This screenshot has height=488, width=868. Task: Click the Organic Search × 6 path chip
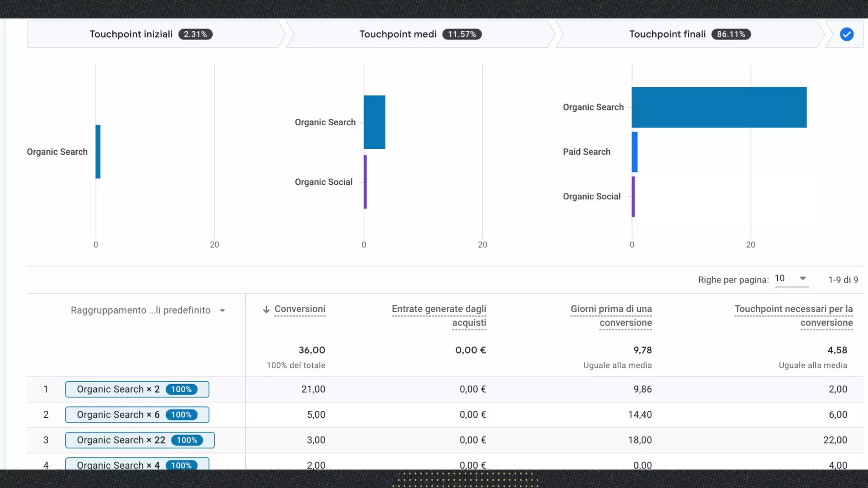pyautogui.click(x=137, y=415)
